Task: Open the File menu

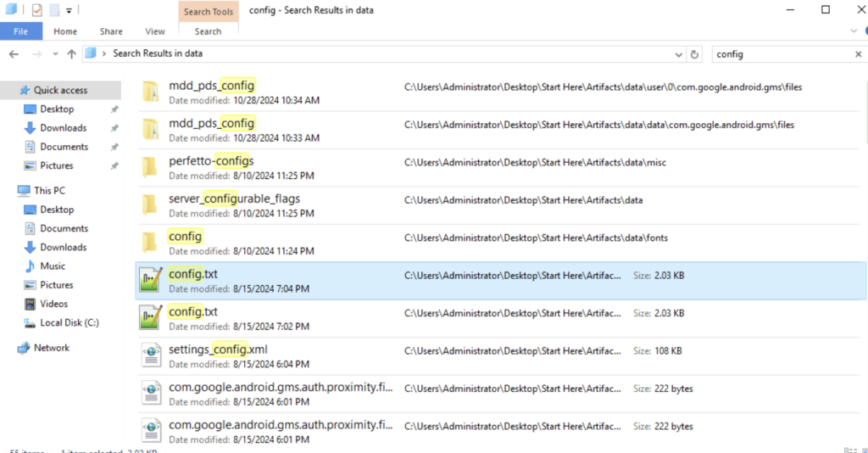Action: point(20,31)
